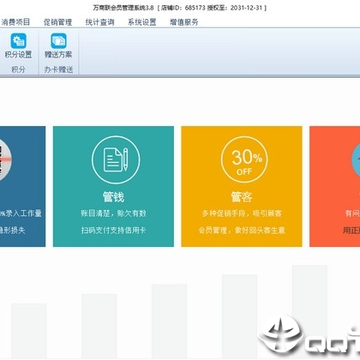Open the 增值服务 tab
This screenshot has width=360, height=360.
click(x=184, y=22)
